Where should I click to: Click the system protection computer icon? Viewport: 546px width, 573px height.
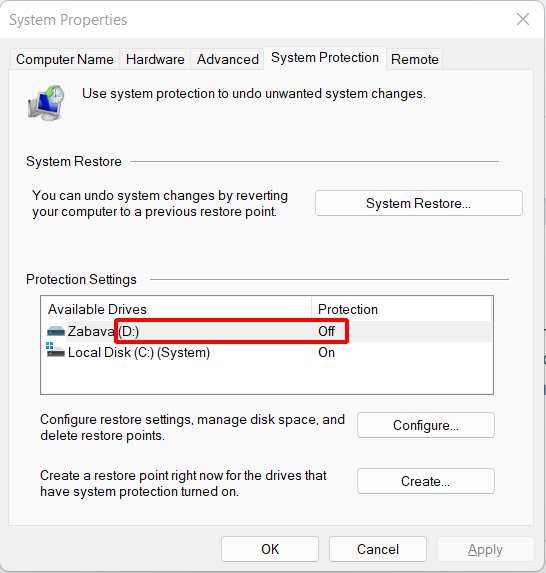(x=46, y=103)
